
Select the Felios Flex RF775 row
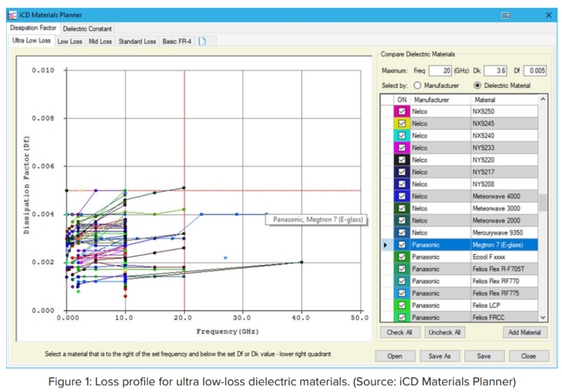tap(459, 293)
